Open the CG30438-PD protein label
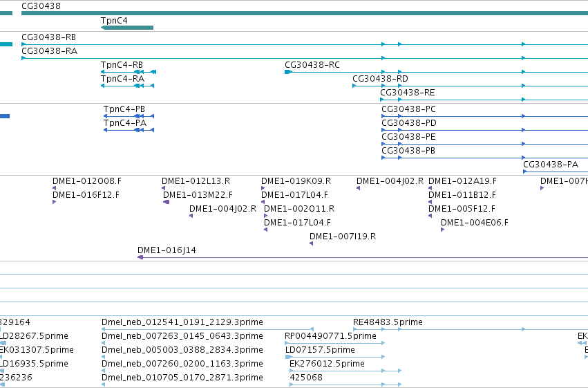588x388 pixels. coord(409,123)
